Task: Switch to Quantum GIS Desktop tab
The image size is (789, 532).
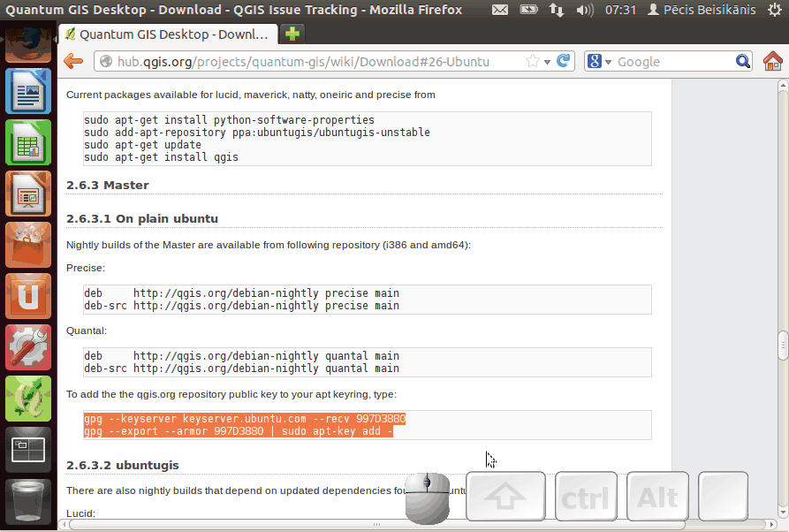Action: (168, 34)
